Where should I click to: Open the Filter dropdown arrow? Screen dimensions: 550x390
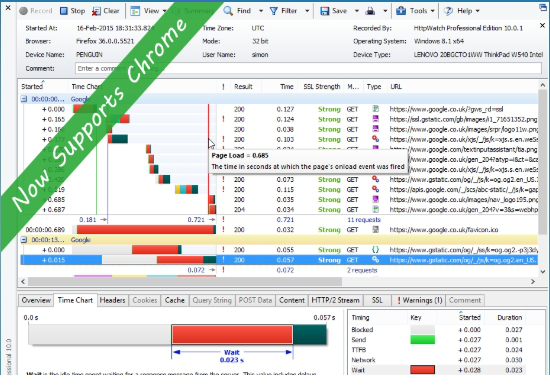pyautogui.click(x=307, y=11)
